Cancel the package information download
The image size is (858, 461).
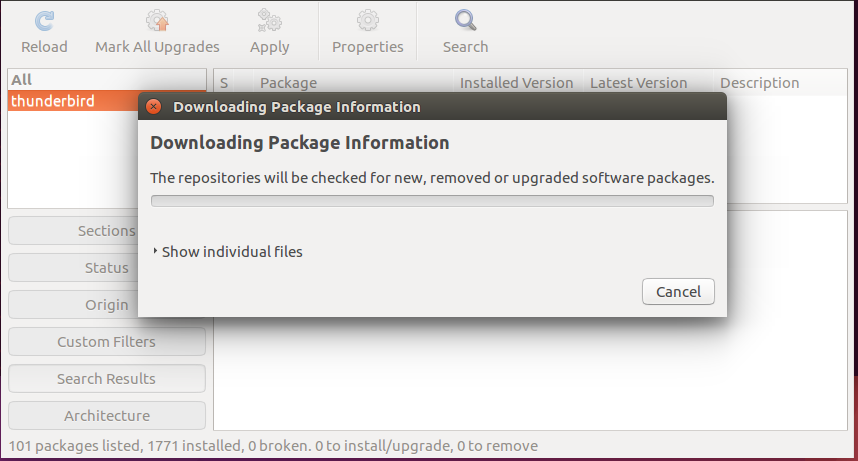coord(678,292)
